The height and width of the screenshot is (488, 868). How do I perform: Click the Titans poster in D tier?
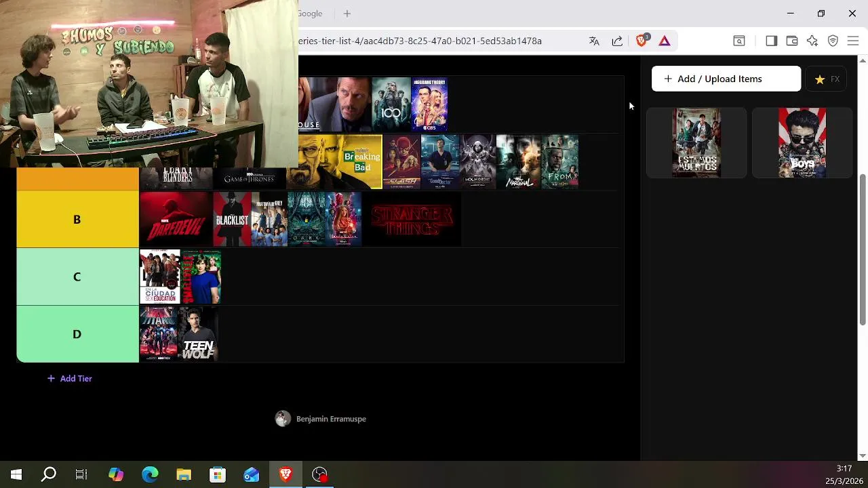159,334
